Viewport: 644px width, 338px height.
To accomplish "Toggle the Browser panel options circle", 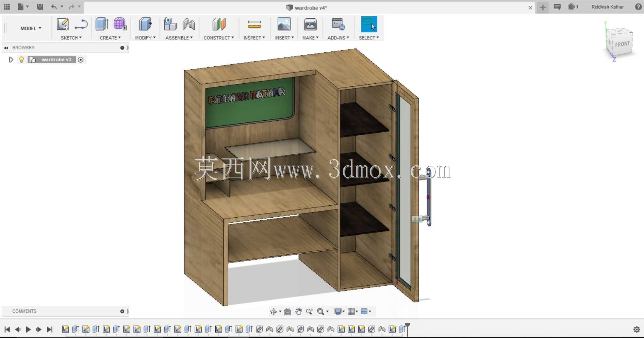I will click(122, 48).
